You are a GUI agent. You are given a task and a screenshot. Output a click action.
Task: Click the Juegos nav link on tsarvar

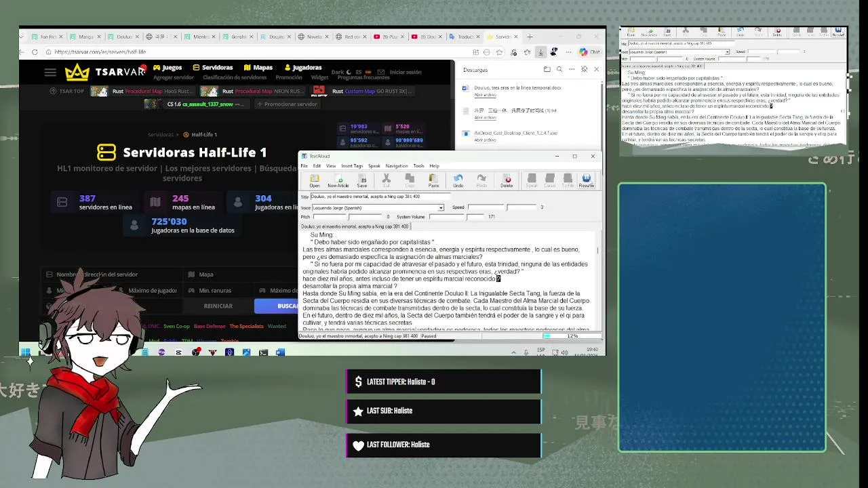pos(167,68)
